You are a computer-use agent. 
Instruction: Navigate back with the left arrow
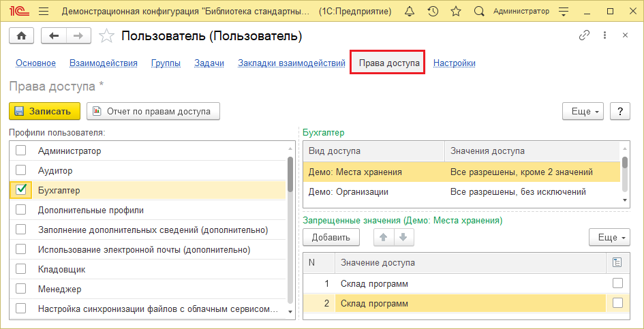54,36
